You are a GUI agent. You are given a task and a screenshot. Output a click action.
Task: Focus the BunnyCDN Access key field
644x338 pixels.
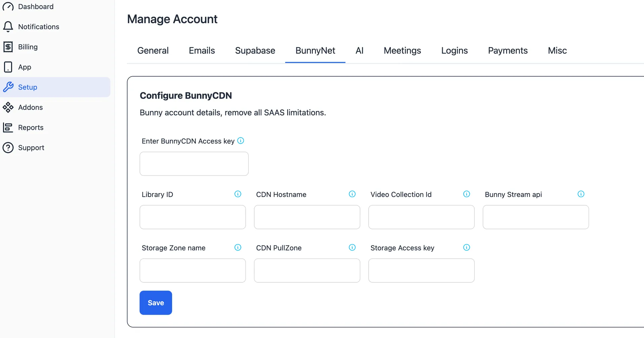pyautogui.click(x=194, y=164)
